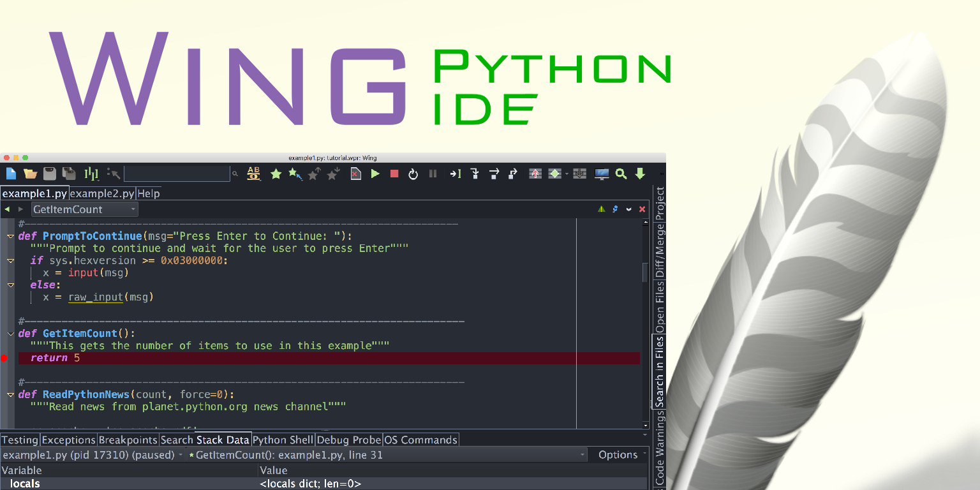Go back with the green left arrow

(x=7, y=209)
